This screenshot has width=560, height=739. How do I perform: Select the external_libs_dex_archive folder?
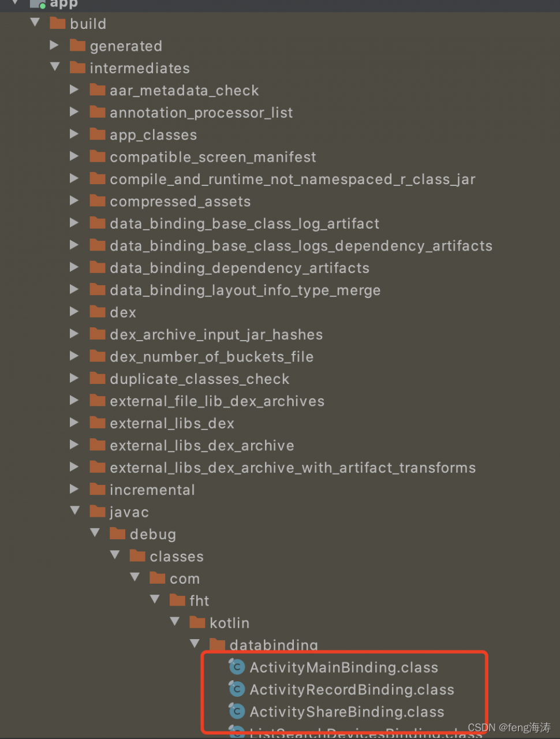[201, 446]
